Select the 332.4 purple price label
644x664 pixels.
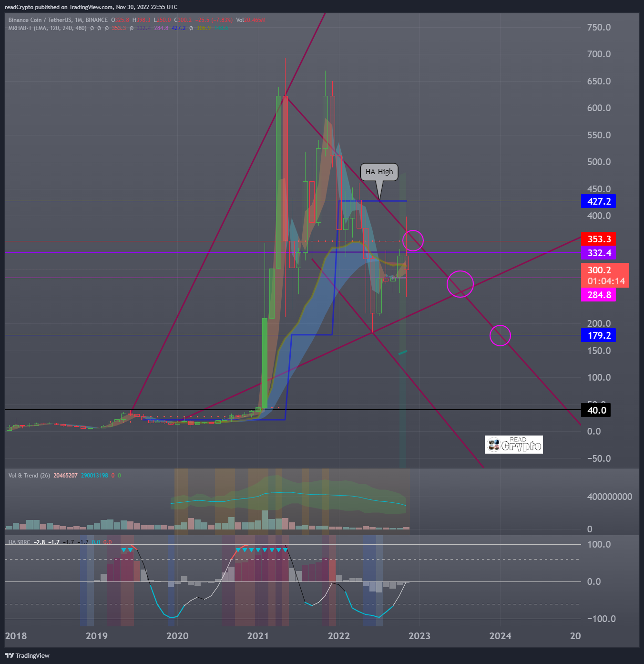coord(599,253)
